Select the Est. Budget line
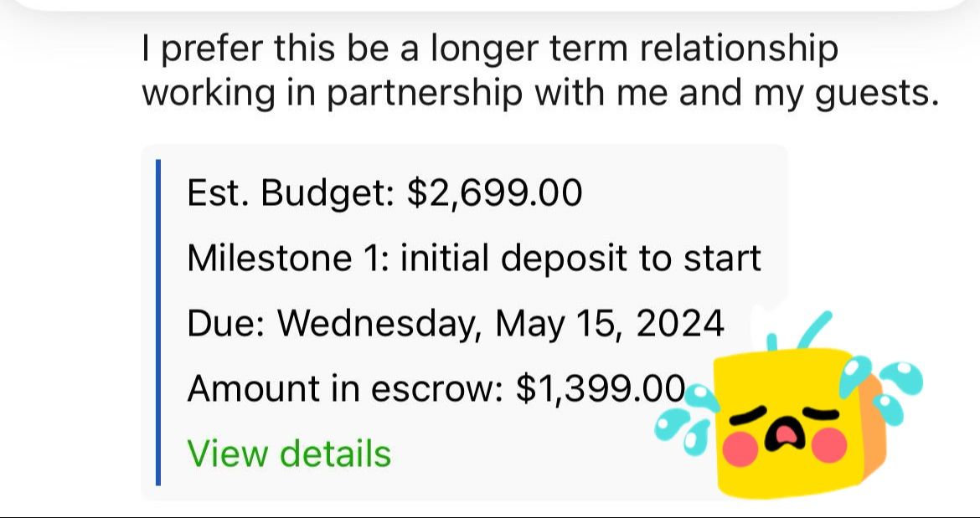Viewport: 980px width, 518px height. 384,193
